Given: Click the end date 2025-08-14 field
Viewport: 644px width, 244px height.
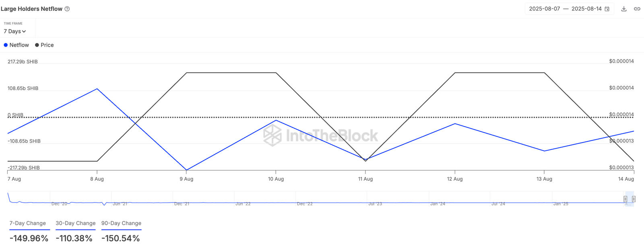Looking at the screenshot, I should (x=586, y=9).
